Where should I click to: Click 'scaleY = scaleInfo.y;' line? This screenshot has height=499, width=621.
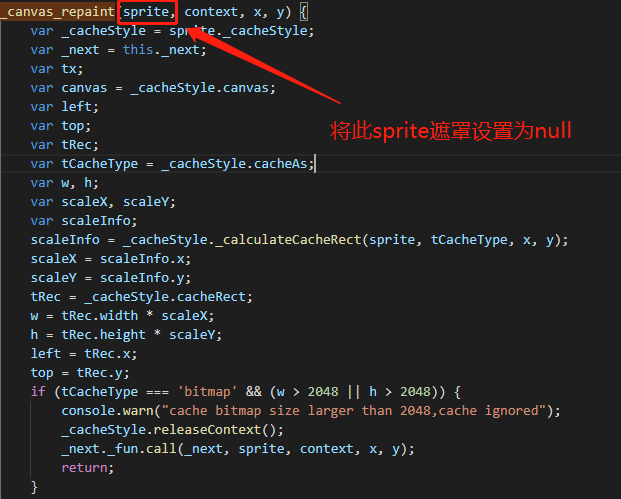pos(110,278)
